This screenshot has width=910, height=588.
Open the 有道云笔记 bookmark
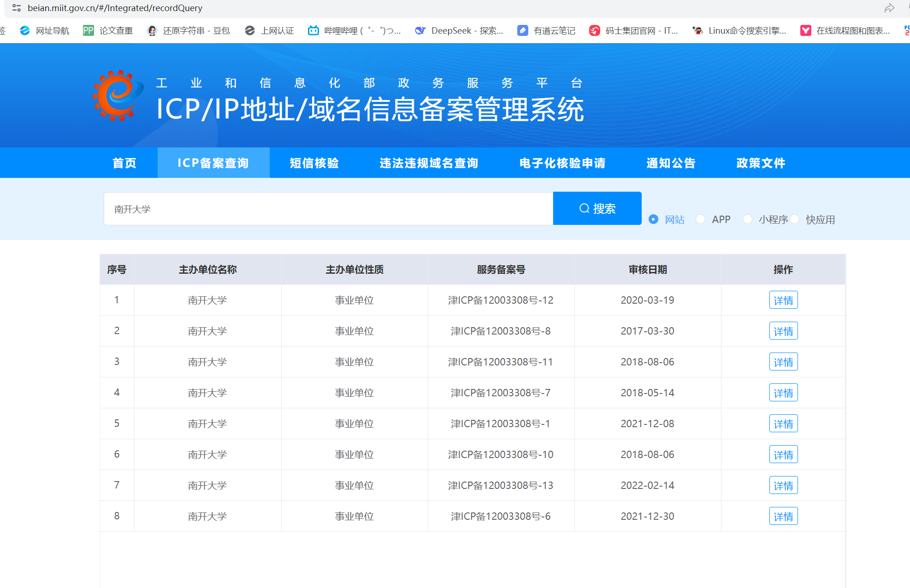coord(546,30)
